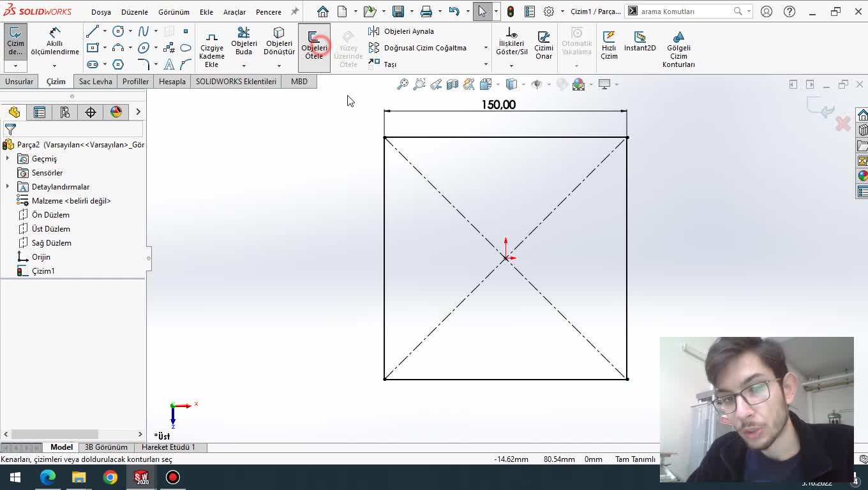Click the Objeleri Aynala mirror tool

tap(401, 31)
